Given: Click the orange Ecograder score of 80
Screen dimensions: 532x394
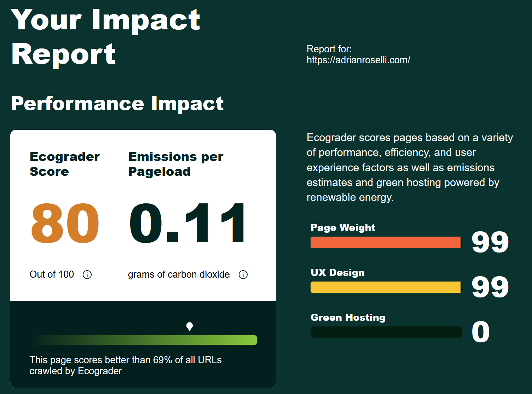Looking at the screenshot, I should click(x=65, y=224).
